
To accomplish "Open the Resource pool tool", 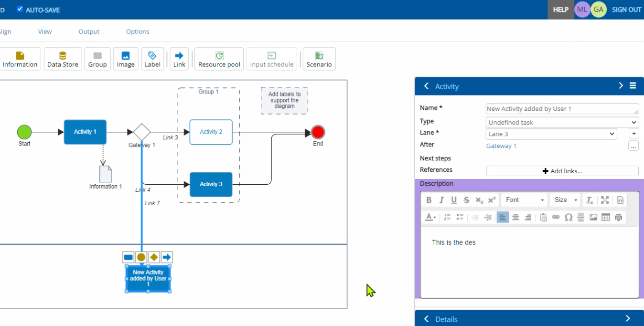I will pos(219,59).
